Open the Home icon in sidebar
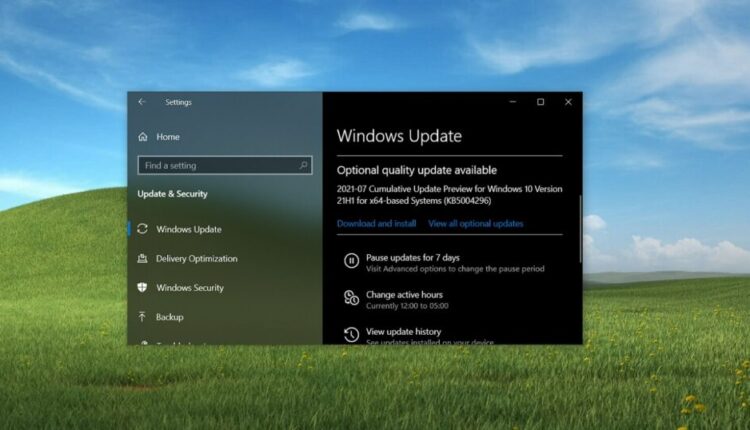The height and width of the screenshot is (430, 750). [x=143, y=137]
